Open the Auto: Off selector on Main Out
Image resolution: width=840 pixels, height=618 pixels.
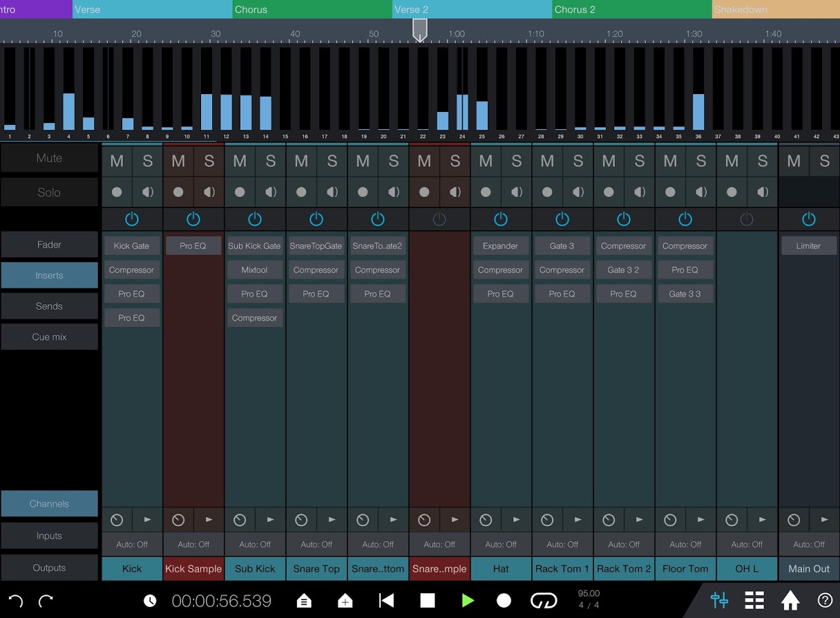(808, 544)
